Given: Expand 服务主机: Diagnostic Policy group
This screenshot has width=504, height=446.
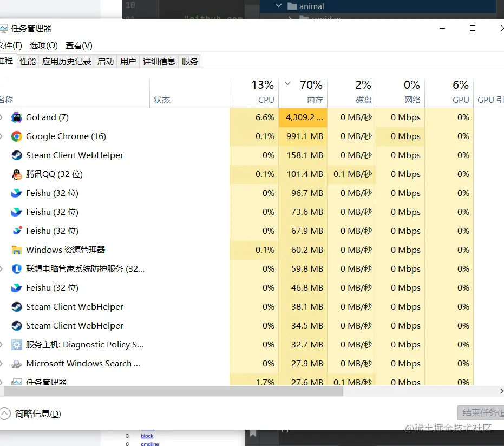Looking at the screenshot, I should click(x=1, y=345).
